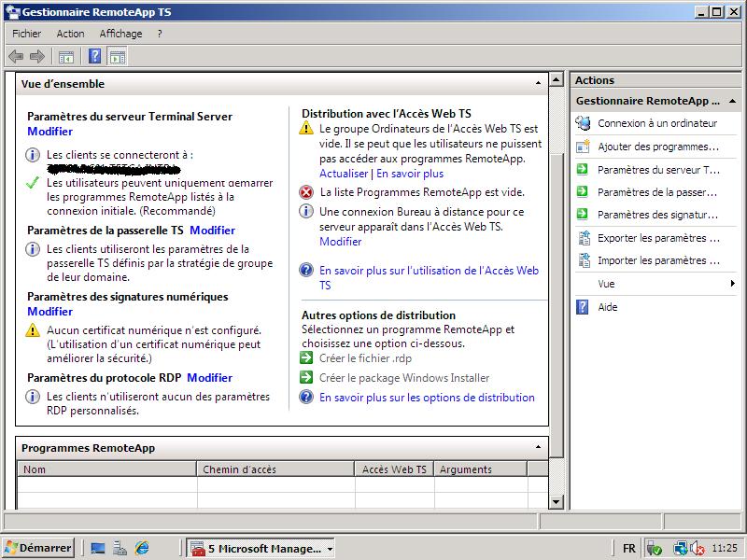Image resolution: width=747 pixels, height=560 pixels.
Task: Click the Ajouter des programmes icon
Action: pos(583,147)
